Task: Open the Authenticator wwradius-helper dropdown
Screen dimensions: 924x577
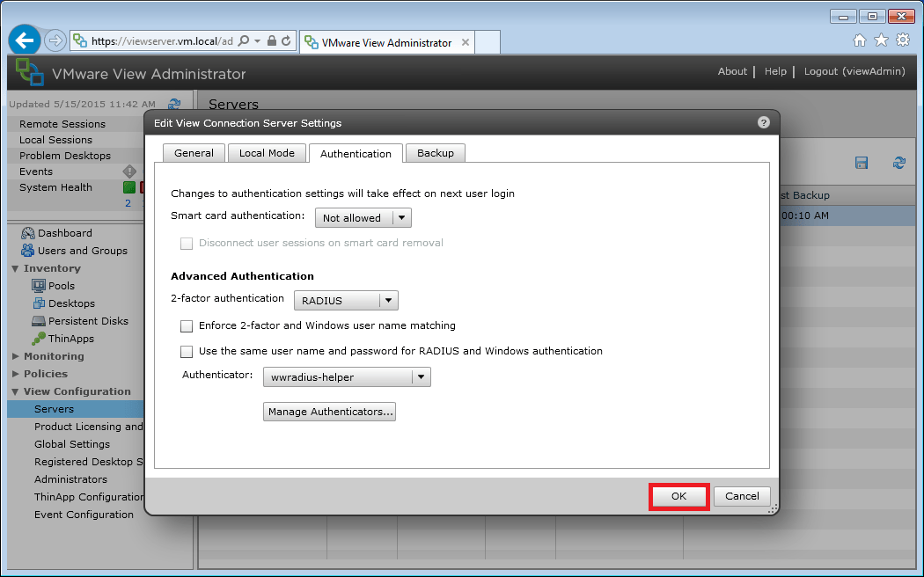Action: click(347, 376)
